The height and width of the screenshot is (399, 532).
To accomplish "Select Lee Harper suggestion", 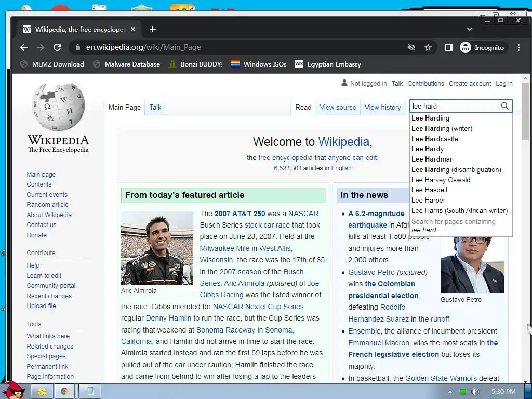I will (x=461, y=200).
